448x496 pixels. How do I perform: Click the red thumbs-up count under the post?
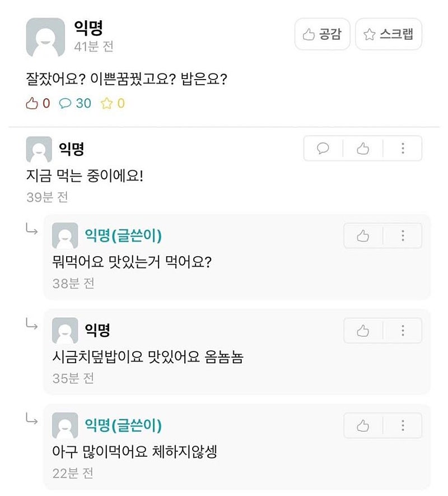[x=38, y=103]
